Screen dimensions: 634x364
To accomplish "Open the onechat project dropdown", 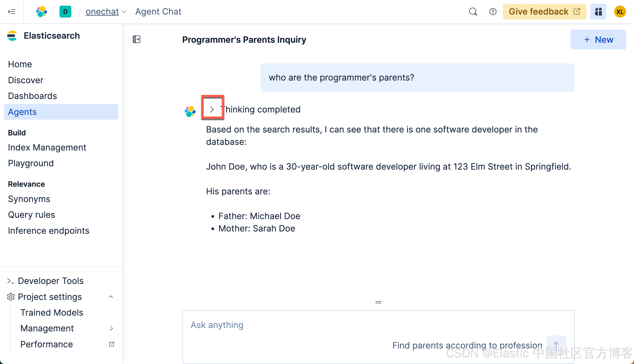I will tap(106, 11).
